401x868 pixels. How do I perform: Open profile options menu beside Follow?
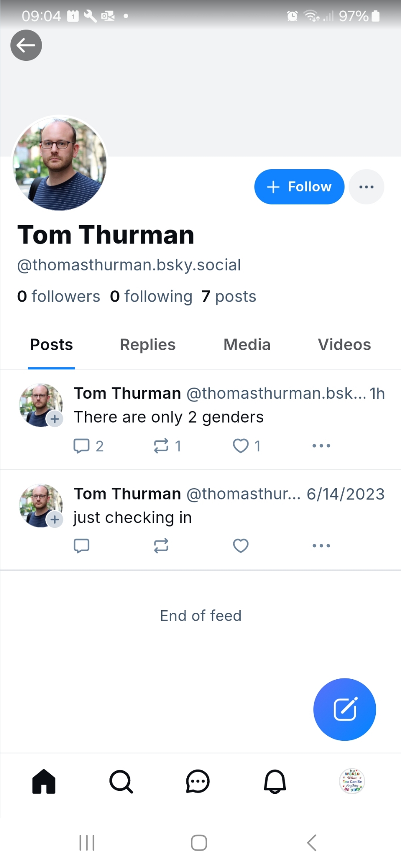(x=366, y=187)
